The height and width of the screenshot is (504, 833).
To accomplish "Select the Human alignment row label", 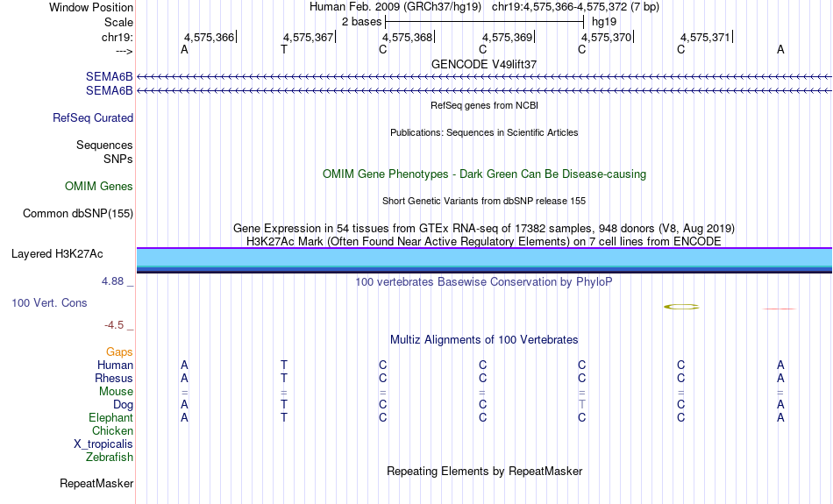I will pyautogui.click(x=115, y=365).
